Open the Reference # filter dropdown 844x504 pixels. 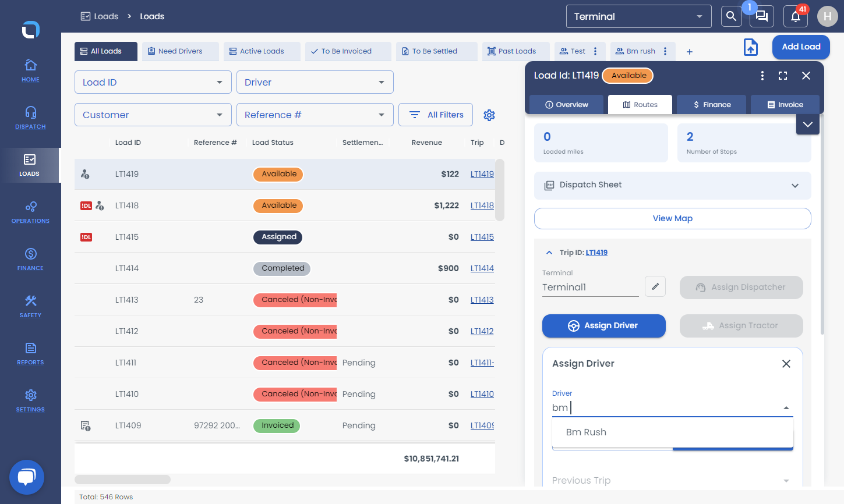(x=315, y=115)
